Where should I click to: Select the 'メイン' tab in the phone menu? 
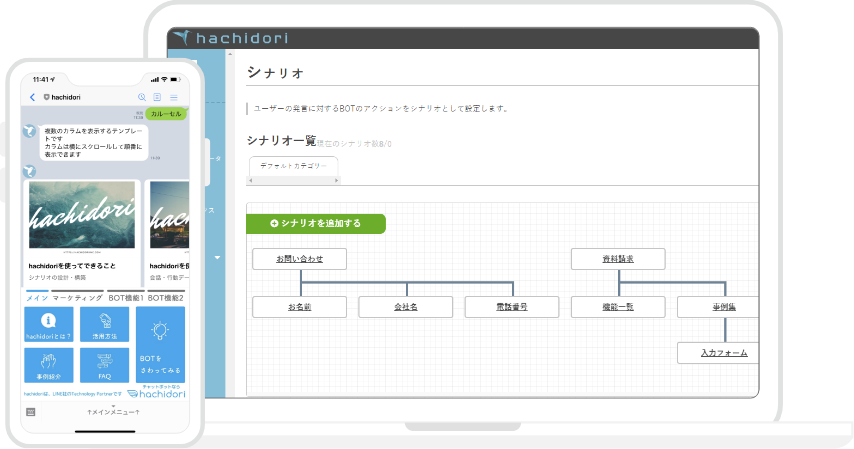pyautogui.click(x=37, y=298)
